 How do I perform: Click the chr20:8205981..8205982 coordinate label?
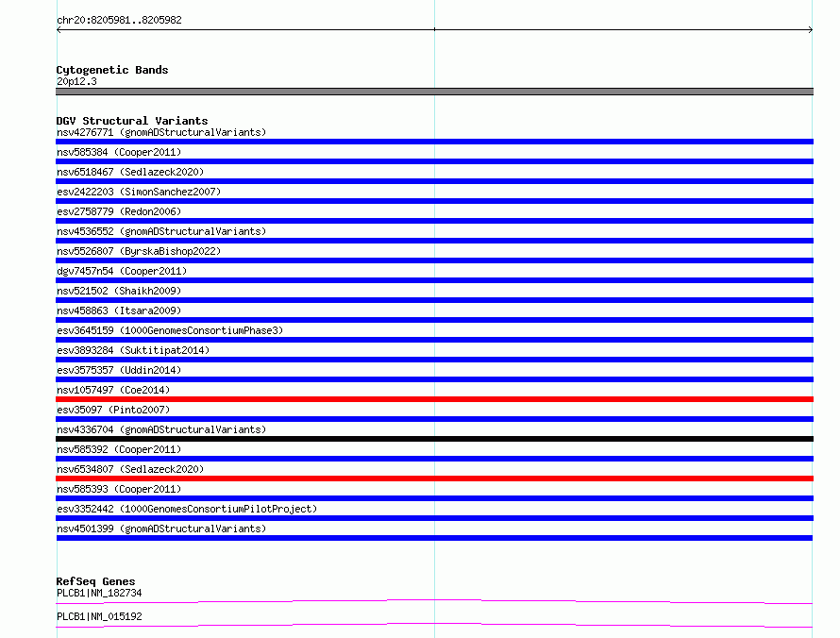click(119, 20)
